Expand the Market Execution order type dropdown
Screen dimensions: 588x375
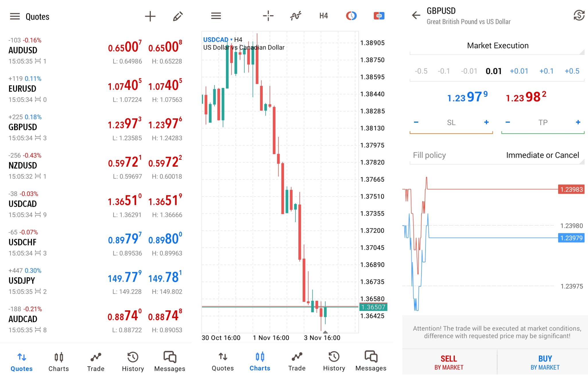click(x=497, y=46)
